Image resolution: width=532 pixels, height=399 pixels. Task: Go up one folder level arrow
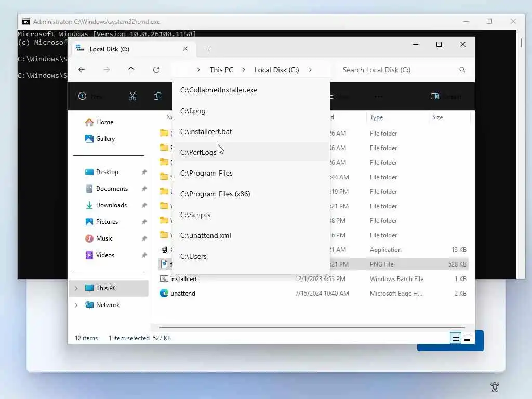click(x=131, y=70)
